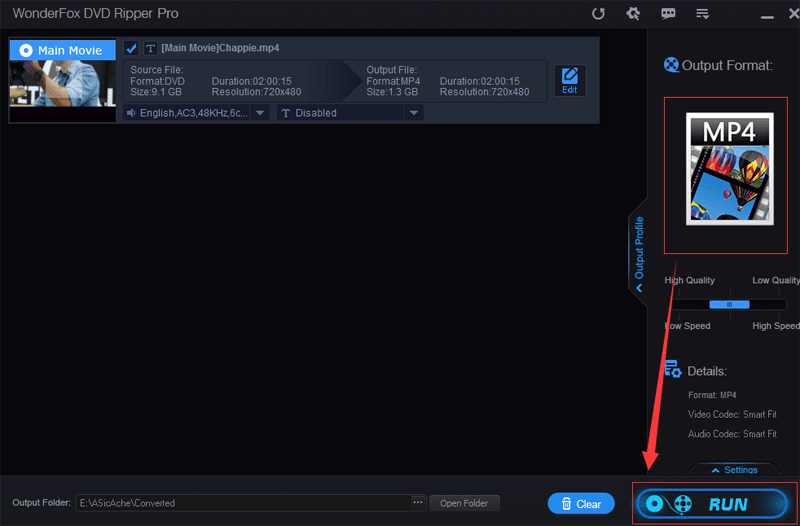Click the Output Folder path field
The image size is (800, 526).
click(x=244, y=503)
